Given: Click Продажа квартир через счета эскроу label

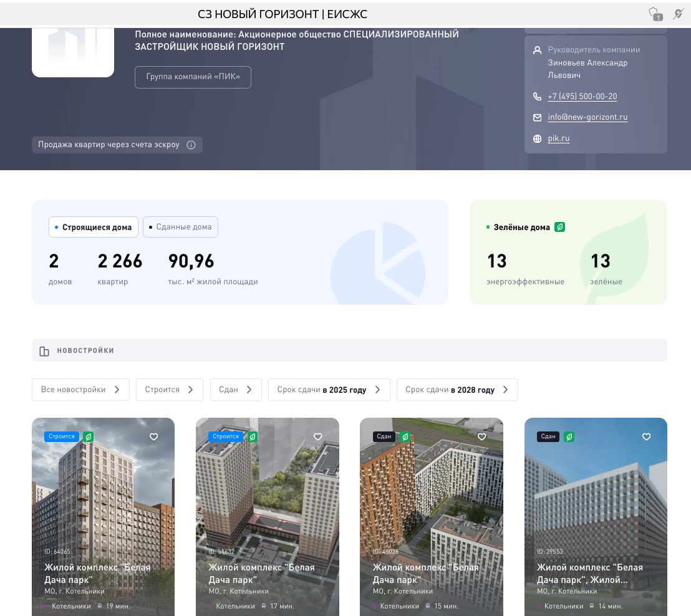Looking at the screenshot, I should [109, 145].
